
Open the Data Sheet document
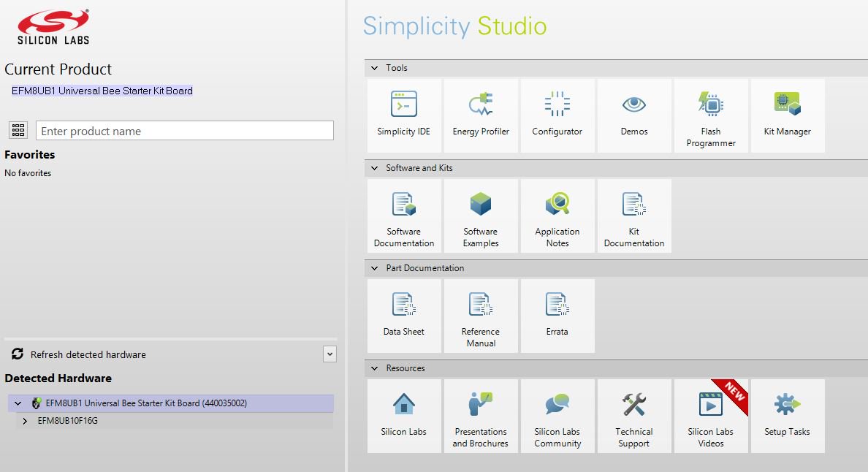[404, 316]
